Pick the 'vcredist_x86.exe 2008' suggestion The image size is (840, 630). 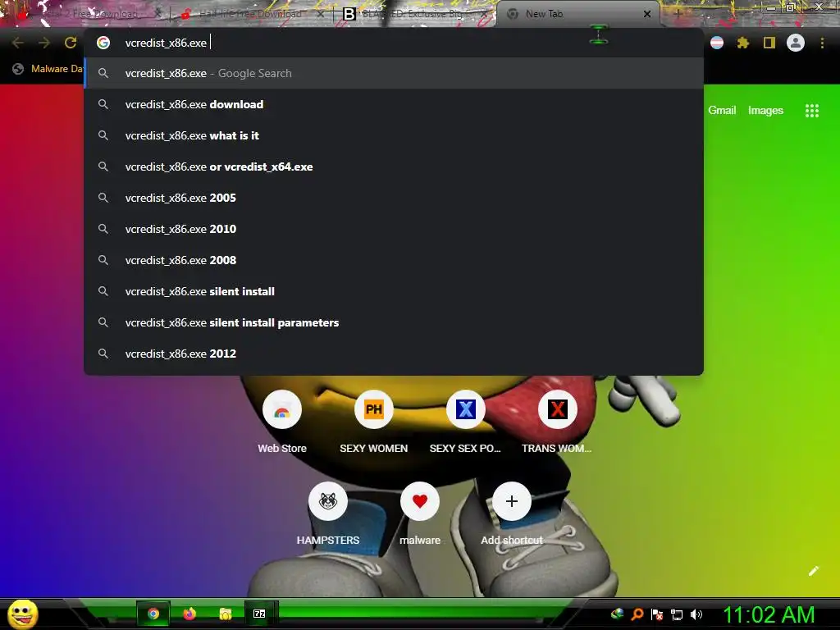coord(394,260)
